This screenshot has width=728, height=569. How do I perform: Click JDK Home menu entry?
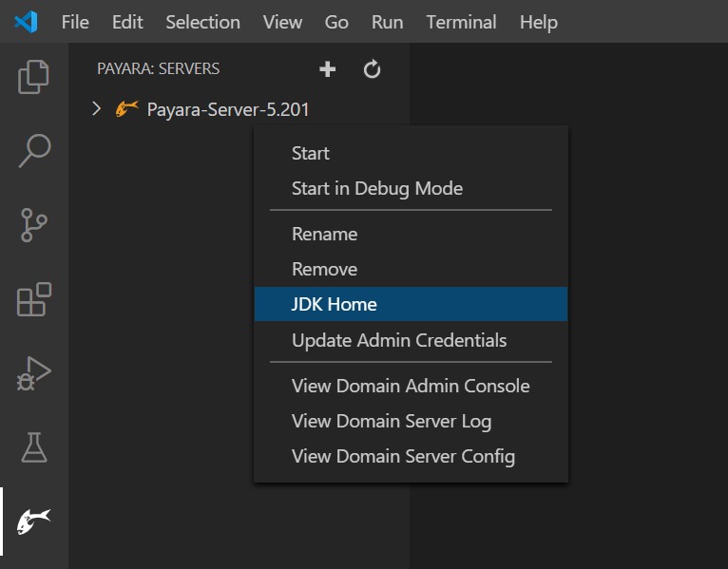335,305
